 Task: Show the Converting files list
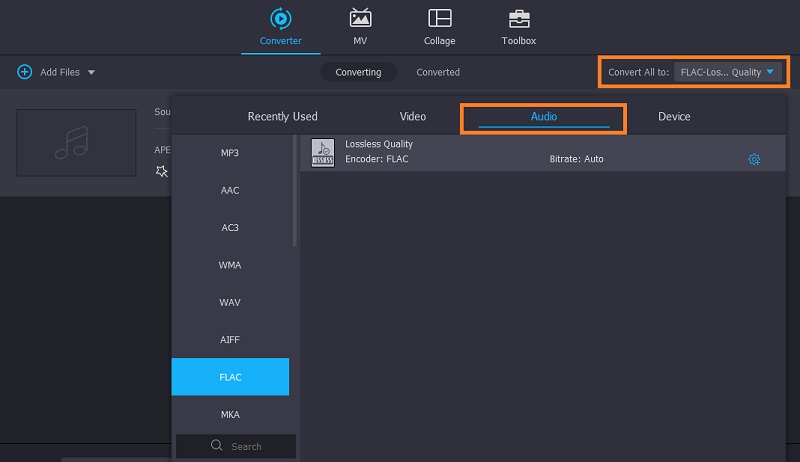358,72
